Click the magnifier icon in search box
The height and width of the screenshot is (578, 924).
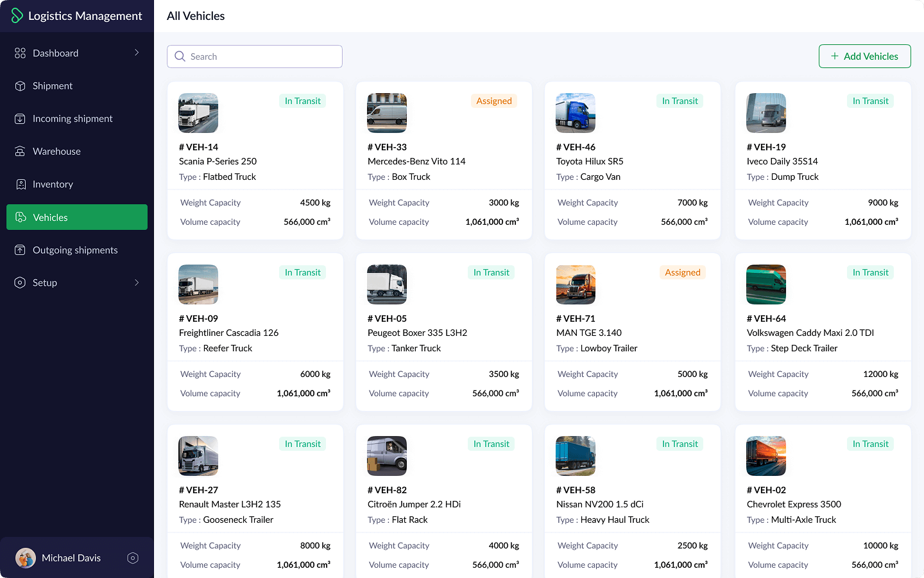click(180, 57)
